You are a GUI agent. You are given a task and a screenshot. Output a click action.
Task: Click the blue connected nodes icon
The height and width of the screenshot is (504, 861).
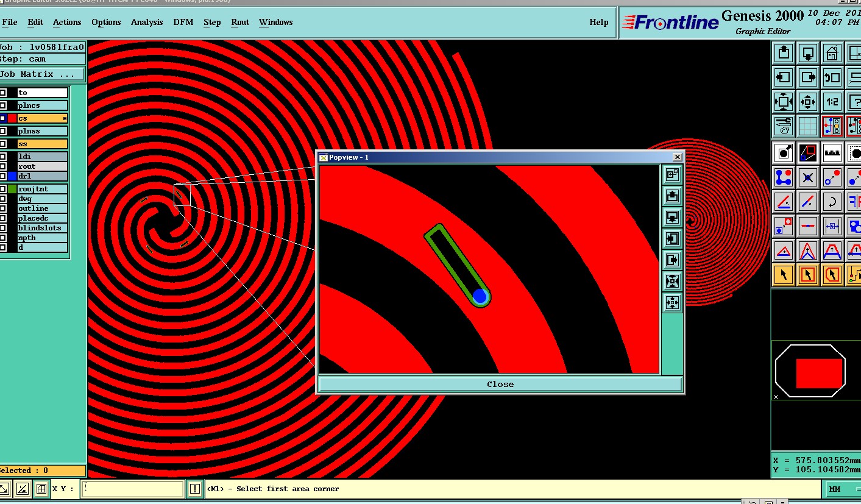[x=784, y=177]
